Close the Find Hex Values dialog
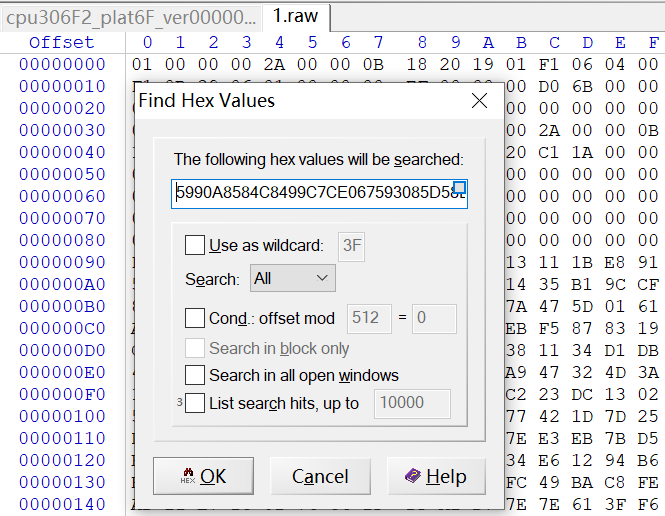Viewport: 665px width, 516px height. pyautogui.click(x=479, y=101)
